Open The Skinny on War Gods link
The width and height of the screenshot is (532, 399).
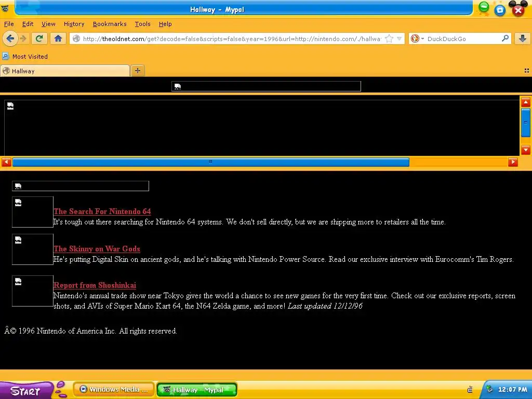coord(97,249)
